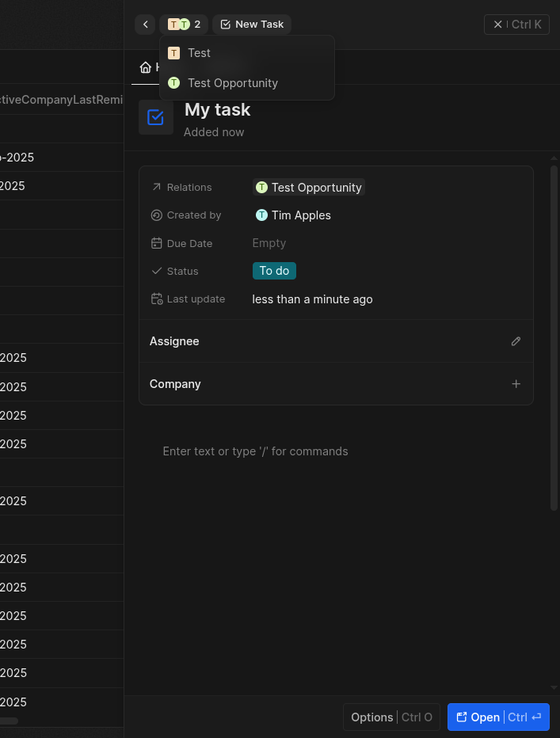The width and height of the screenshot is (560, 738).
Task: Change the To do status tag
Action: [x=274, y=271]
